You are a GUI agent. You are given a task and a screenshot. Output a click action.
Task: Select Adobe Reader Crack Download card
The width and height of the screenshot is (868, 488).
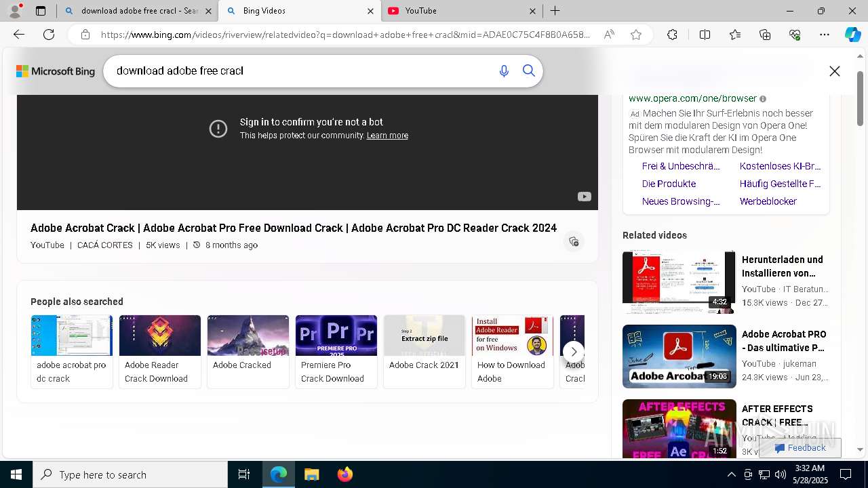pos(160,352)
